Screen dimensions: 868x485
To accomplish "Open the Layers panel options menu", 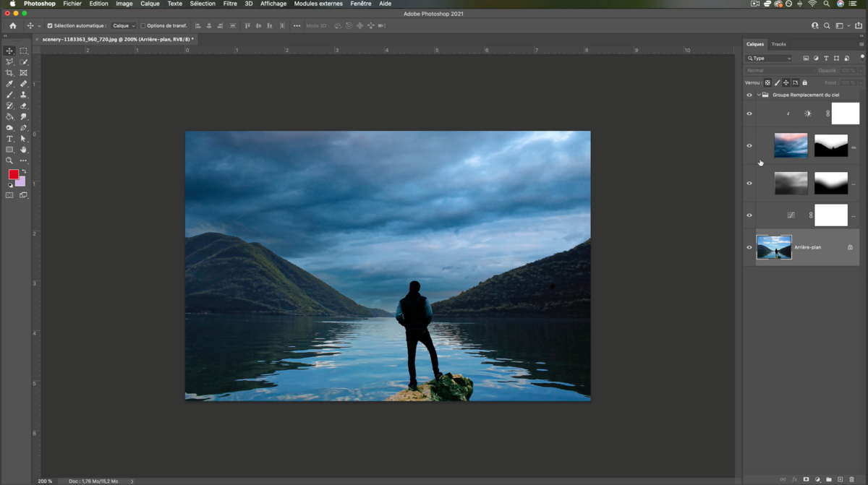I will click(x=861, y=44).
